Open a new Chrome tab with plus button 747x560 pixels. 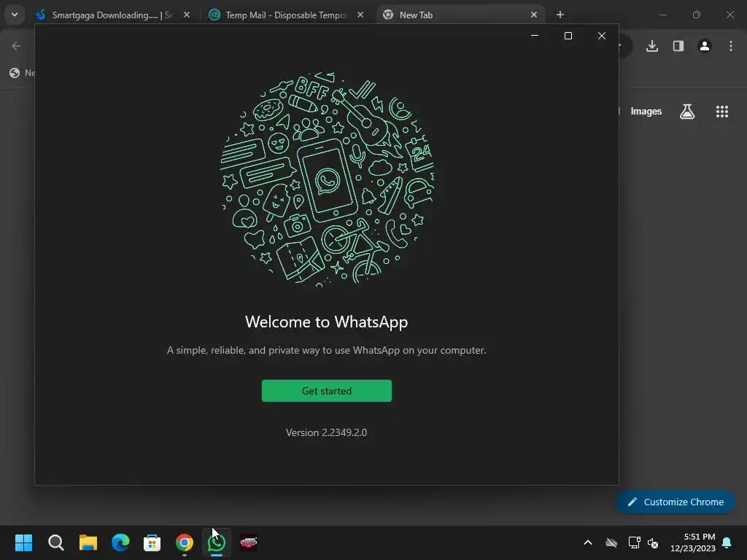[x=560, y=15]
